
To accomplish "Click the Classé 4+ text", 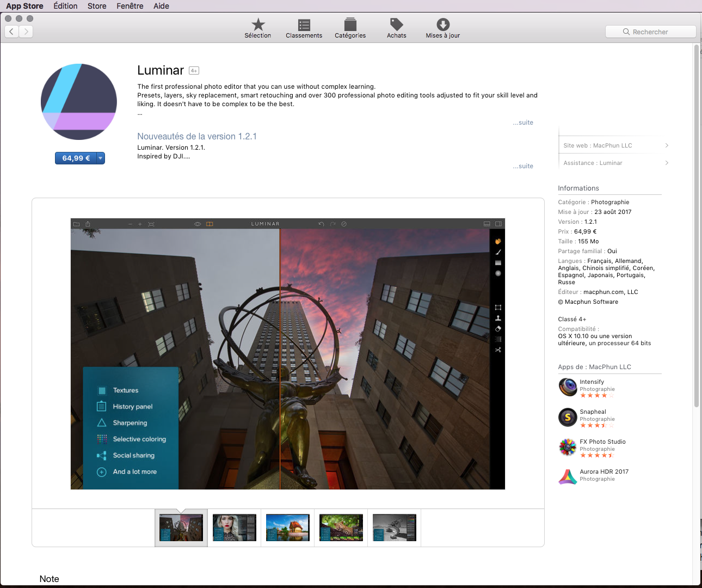I will (x=572, y=319).
